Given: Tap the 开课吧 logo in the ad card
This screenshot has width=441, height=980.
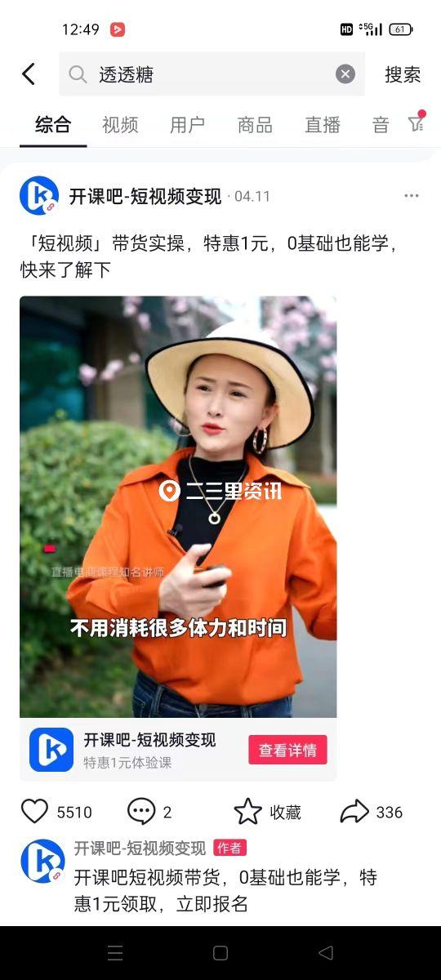Looking at the screenshot, I should [x=51, y=750].
